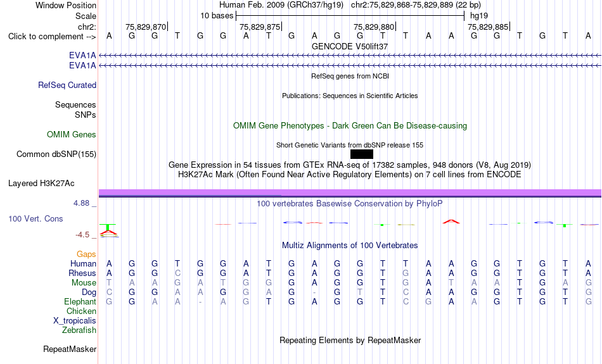Click the orange Gaps row label

point(86,254)
